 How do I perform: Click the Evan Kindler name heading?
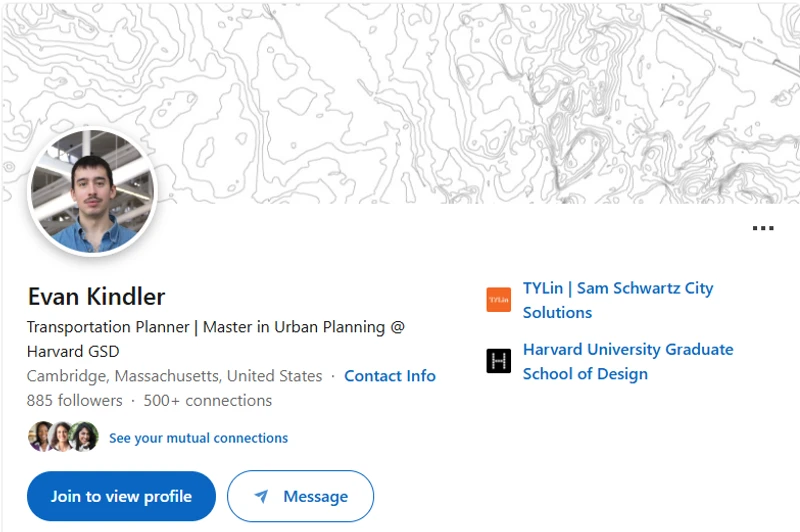click(x=96, y=296)
